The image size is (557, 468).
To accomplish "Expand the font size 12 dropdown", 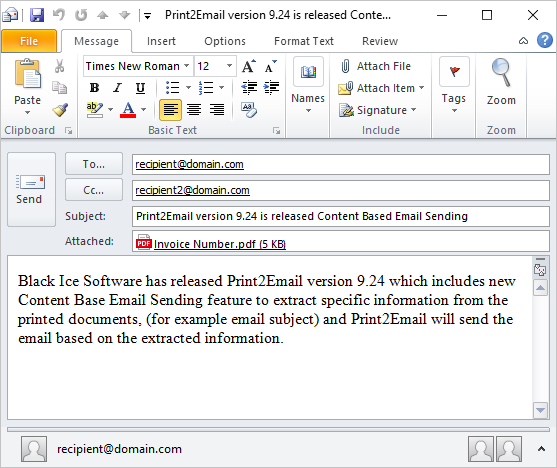I will 229,66.
